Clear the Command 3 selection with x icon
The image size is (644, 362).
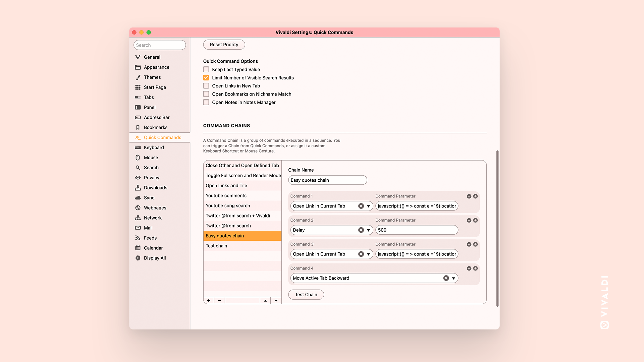pos(361,254)
